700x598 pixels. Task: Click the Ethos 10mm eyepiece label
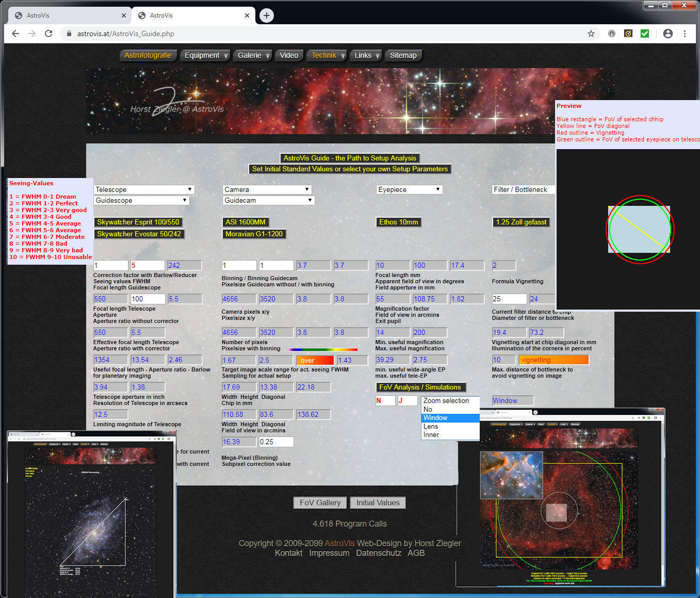pyautogui.click(x=399, y=222)
